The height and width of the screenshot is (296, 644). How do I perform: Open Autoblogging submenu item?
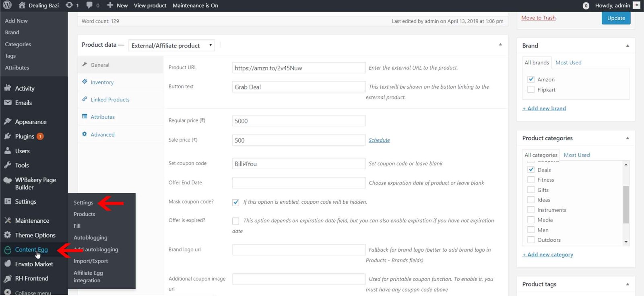click(91, 238)
